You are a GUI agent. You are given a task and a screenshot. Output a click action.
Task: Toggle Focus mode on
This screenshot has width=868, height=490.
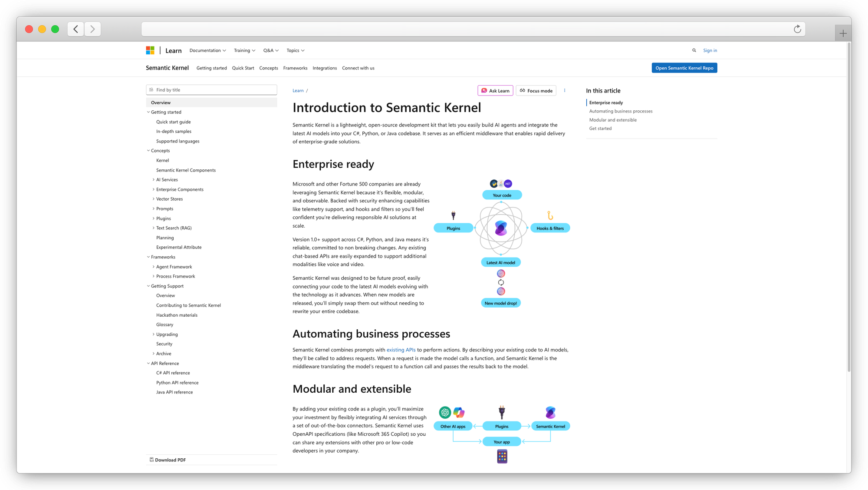pyautogui.click(x=536, y=90)
